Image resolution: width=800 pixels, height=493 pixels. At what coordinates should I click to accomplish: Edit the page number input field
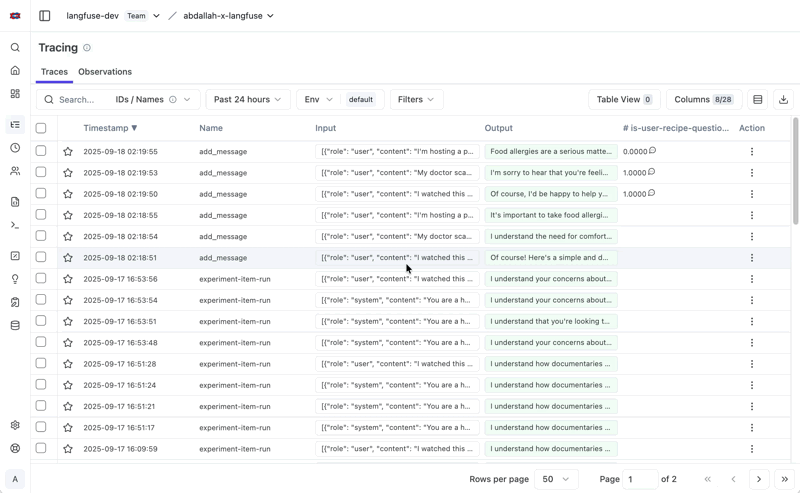(640, 479)
